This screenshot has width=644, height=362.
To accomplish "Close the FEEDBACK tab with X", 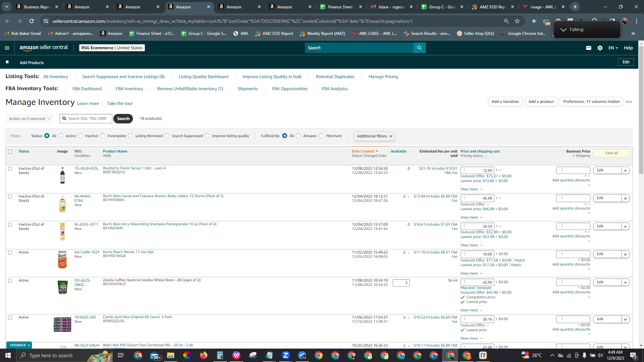I will (29, 345).
